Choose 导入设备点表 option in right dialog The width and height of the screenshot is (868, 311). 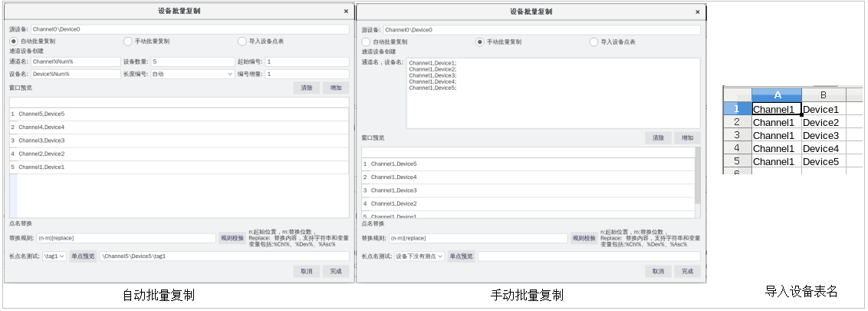pos(593,41)
